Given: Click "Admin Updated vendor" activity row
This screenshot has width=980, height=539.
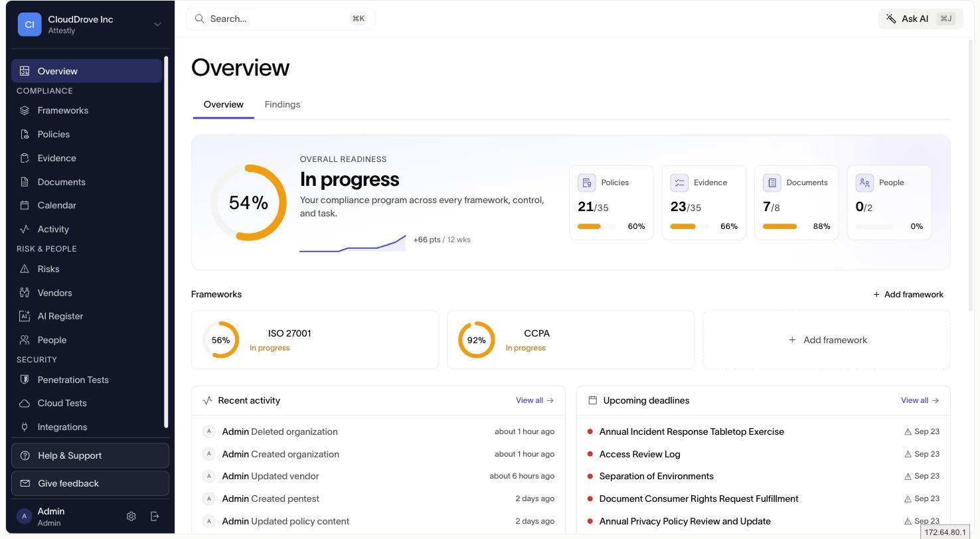Looking at the screenshot, I should click(378, 476).
